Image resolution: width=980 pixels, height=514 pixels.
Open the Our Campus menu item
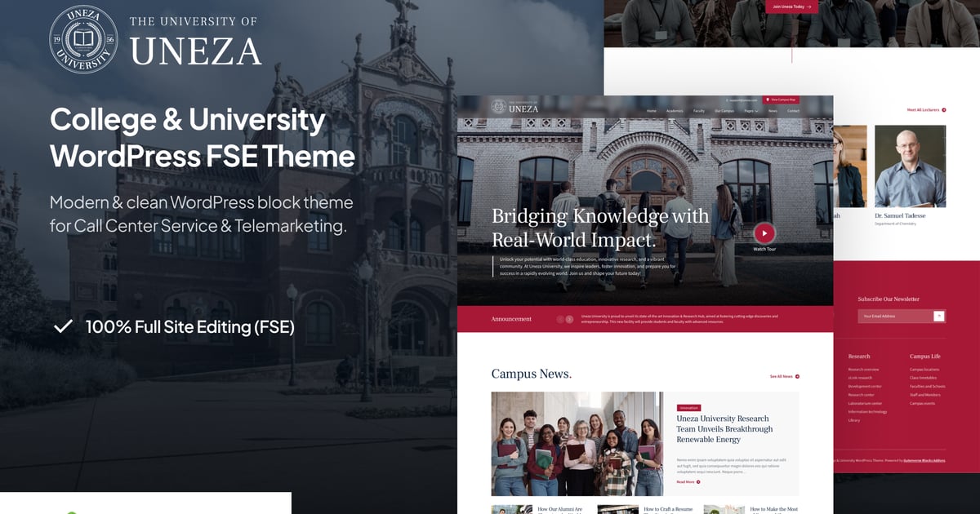click(724, 110)
